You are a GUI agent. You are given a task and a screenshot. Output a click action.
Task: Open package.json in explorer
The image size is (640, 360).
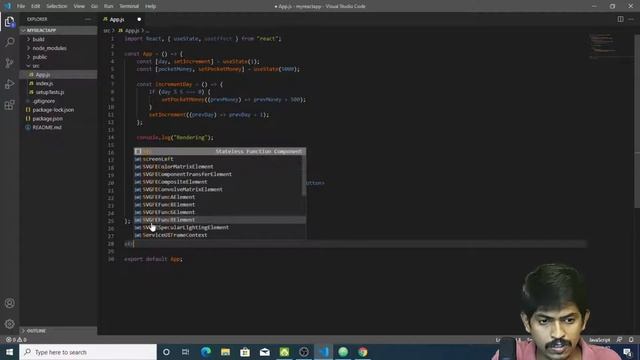pyautogui.click(x=58, y=118)
